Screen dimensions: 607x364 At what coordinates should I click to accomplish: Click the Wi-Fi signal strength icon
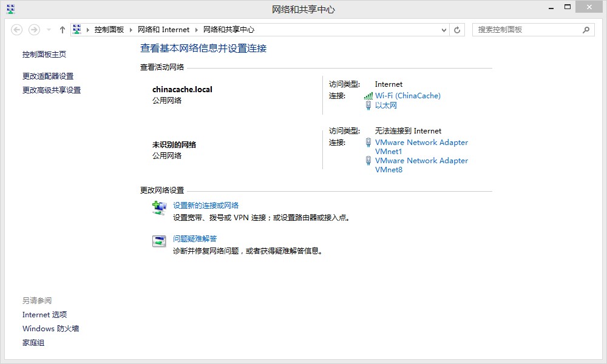click(x=368, y=95)
